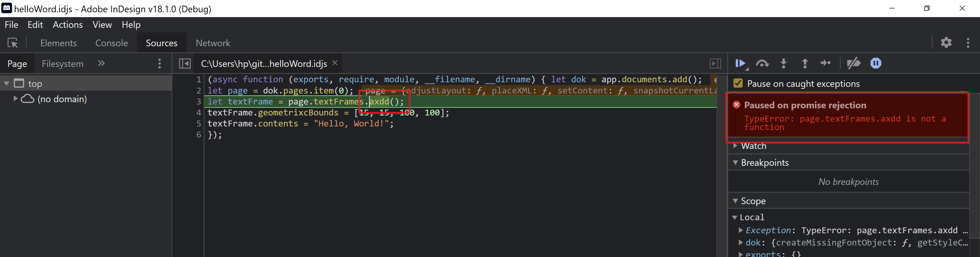Click the top frame window icon
Screen dimensions: 980x257
coord(19,83)
